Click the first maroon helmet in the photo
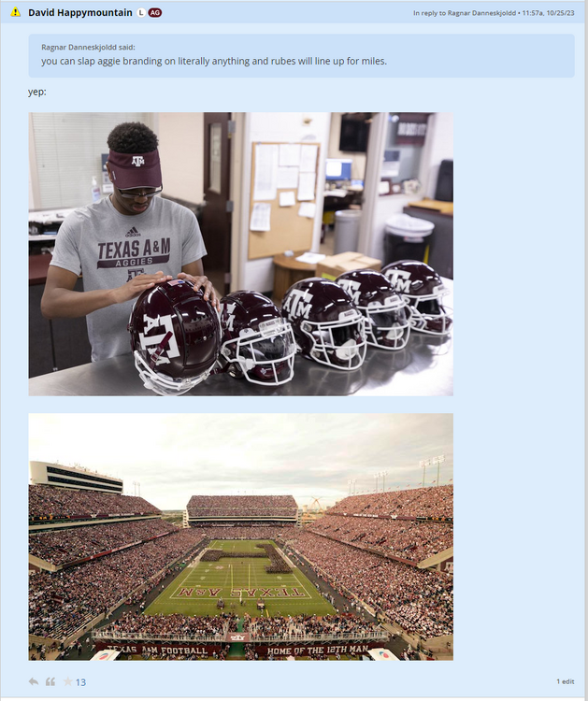 point(173,335)
